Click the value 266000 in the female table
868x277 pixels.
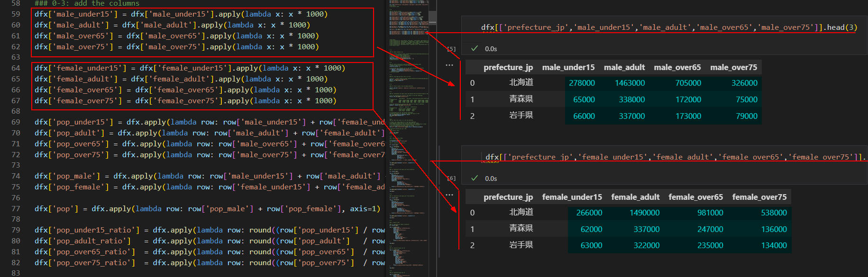(x=589, y=213)
